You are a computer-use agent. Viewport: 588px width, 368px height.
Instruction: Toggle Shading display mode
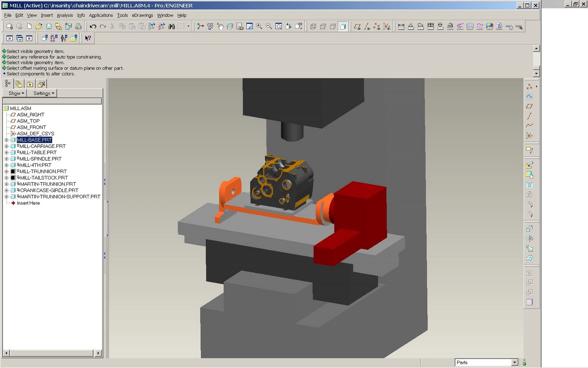(343, 26)
